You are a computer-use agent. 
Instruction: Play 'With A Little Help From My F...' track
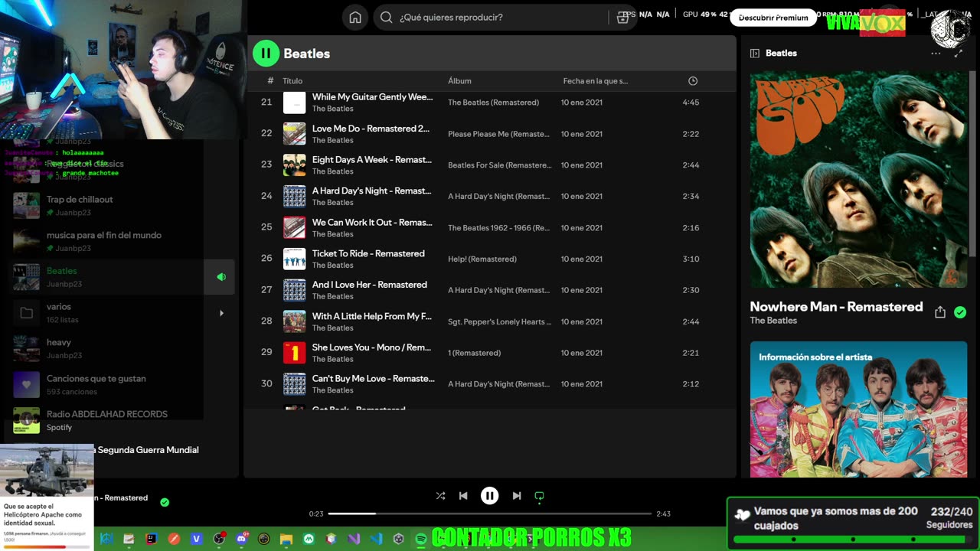click(372, 316)
